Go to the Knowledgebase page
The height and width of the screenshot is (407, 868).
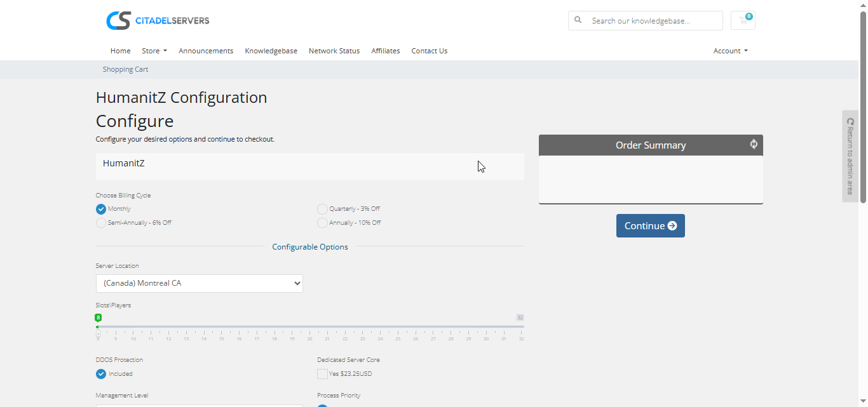[271, 51]
